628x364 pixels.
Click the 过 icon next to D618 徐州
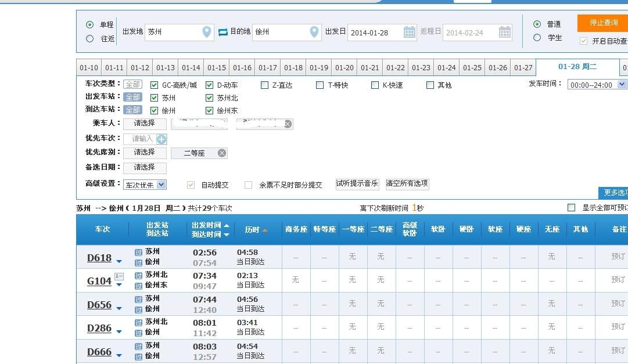point(139,262)
